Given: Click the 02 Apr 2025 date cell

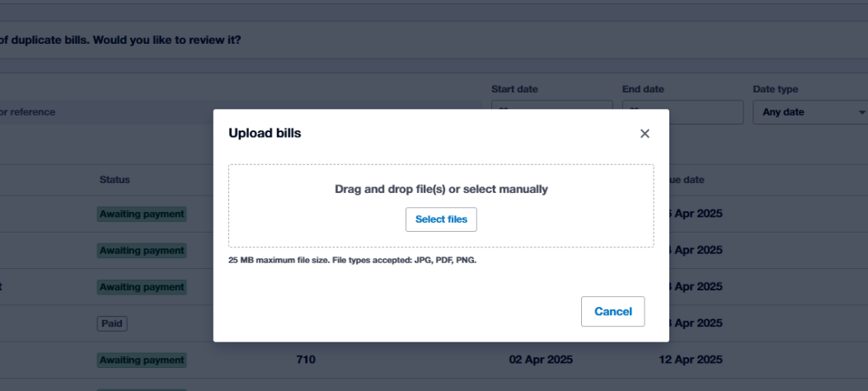Looking at the screenshot, I should pos(541,360).
